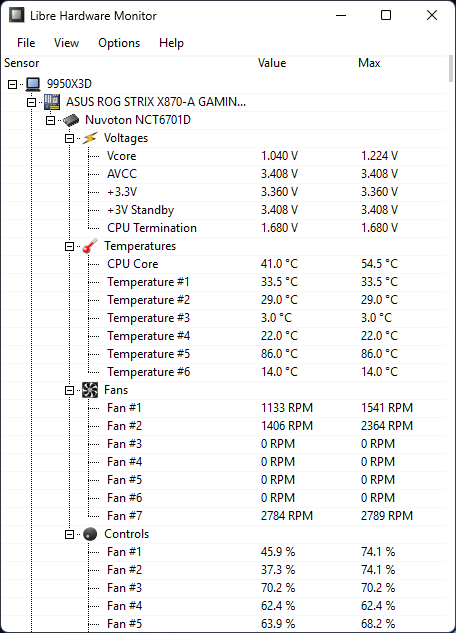Open the File menu
Image resolution: width=456 pixels, height=633 pixels.
[x=26, y=43]
